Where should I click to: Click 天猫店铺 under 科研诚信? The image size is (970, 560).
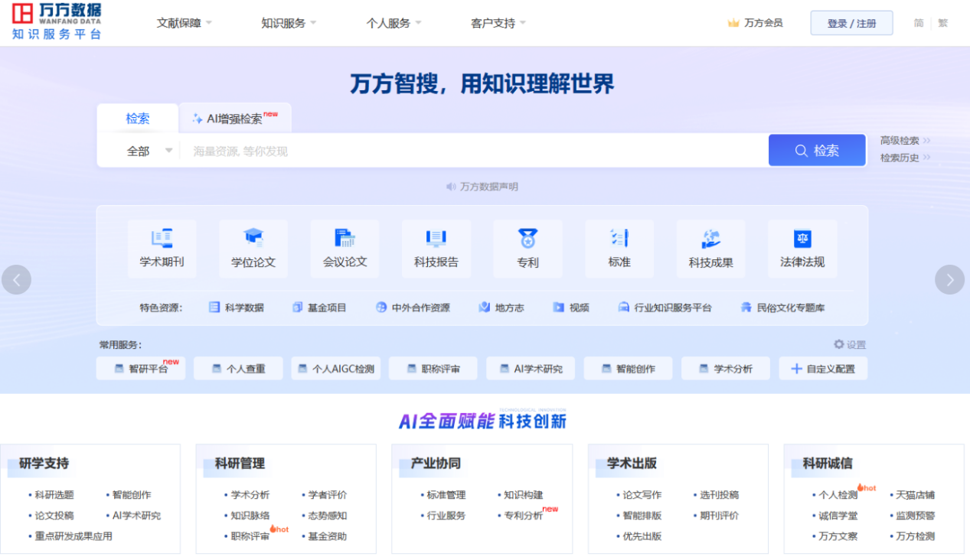916,495
